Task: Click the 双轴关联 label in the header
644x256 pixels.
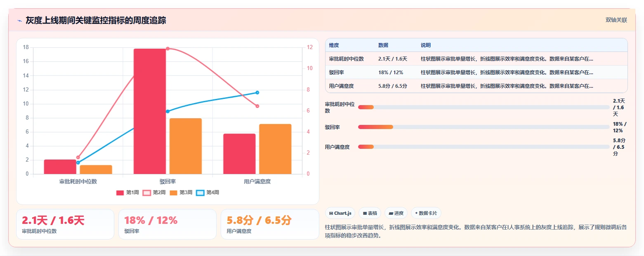Action: pos(616,20)
